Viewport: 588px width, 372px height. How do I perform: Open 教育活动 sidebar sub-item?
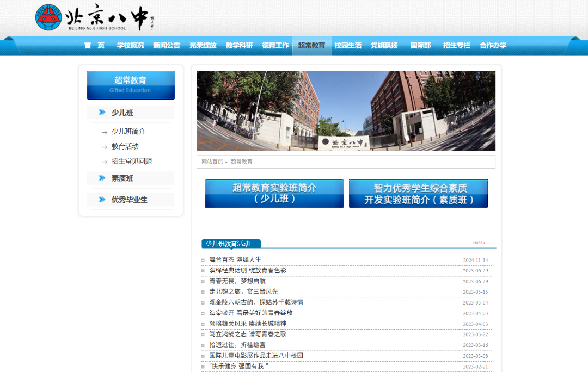coord(125,146)
